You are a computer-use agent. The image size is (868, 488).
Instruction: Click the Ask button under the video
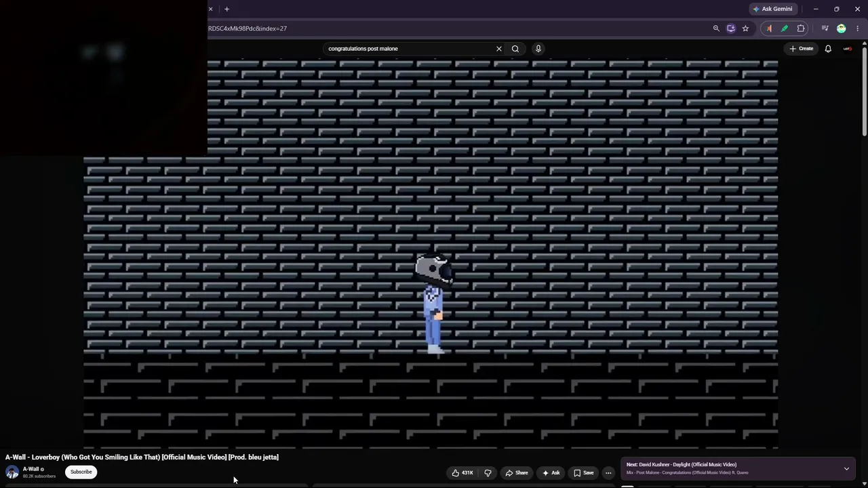pyautogui.click(x=551, y=473)
